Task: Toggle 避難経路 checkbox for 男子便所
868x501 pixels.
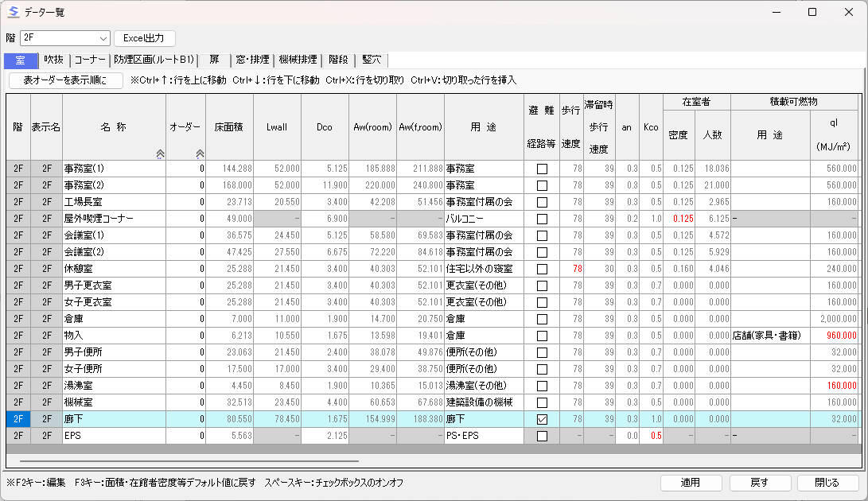Action: (x=542, y=352)
